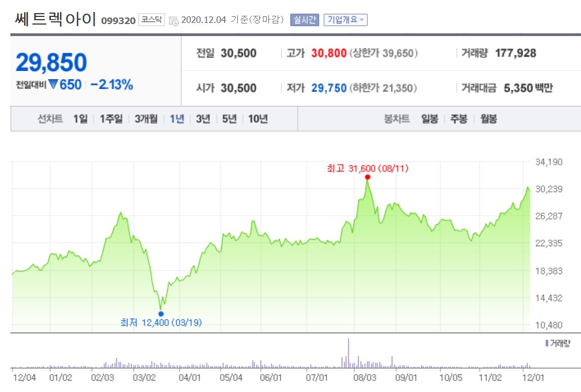Image resolution: width=581 pixels, height=392 pixels.
Task: Select the 1주일 line chart tab
Action: pyautogui.click(x=111, y=119)
